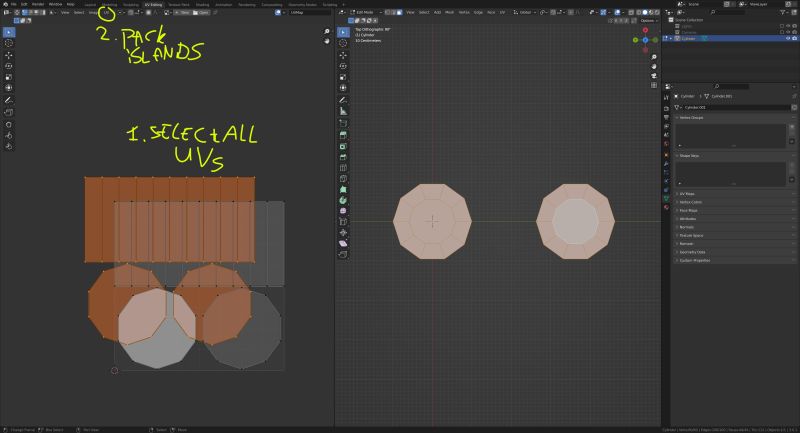The image size is (800, 433).
Task: Select the Move tool in 3D viewport
Action: click(343, 55)
